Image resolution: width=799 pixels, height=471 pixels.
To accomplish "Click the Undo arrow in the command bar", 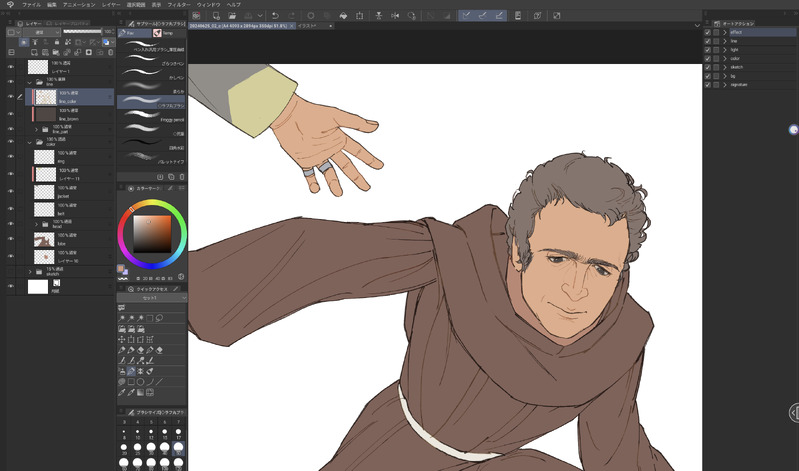I will [x=274, y=16].
